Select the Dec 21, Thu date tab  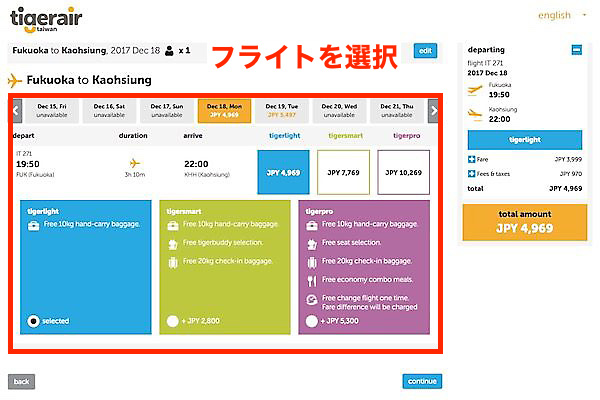(x=397, y=111)
